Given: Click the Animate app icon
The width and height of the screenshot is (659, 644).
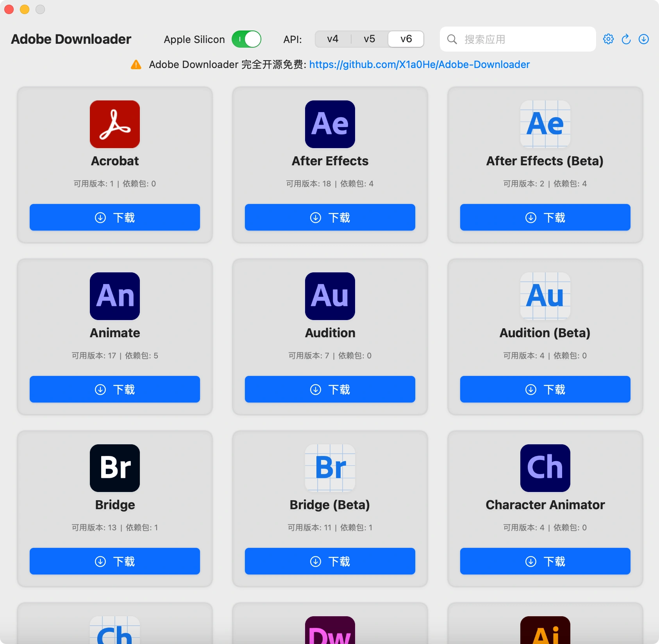Looking at the screenshot, I should (x=115, y=296).
